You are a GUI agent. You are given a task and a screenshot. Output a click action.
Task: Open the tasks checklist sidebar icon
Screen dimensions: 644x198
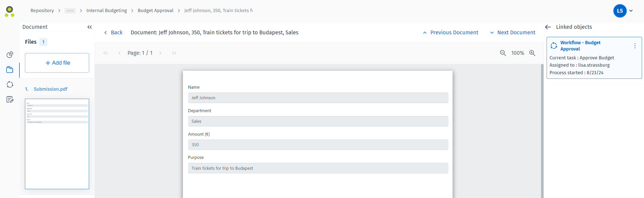coord(10,100)
